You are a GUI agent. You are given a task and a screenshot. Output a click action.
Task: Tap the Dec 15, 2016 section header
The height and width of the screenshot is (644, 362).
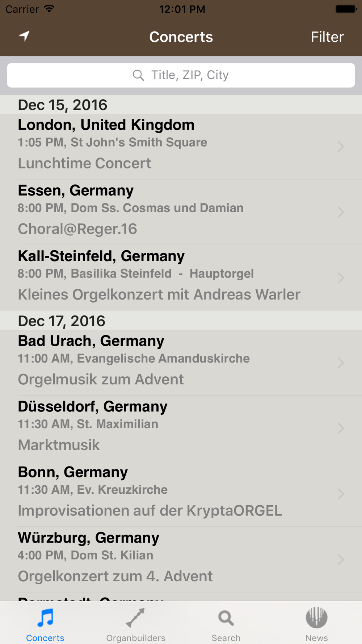tap(63, 105)
